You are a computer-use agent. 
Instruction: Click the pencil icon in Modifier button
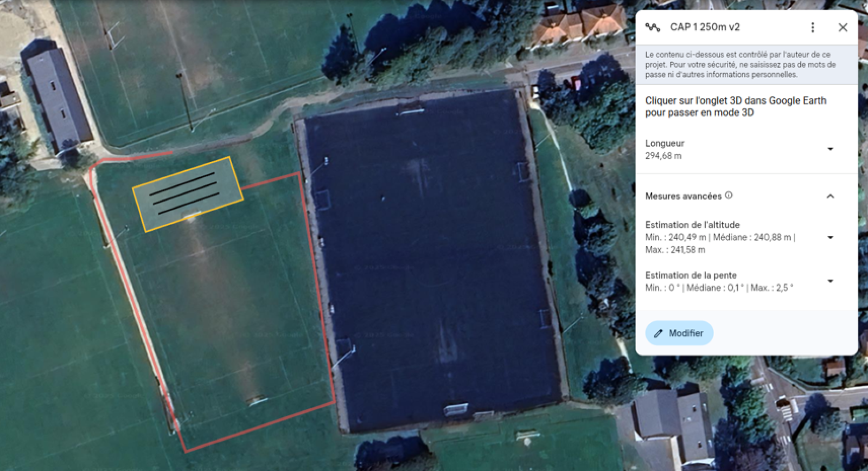[x=659, y=333]
